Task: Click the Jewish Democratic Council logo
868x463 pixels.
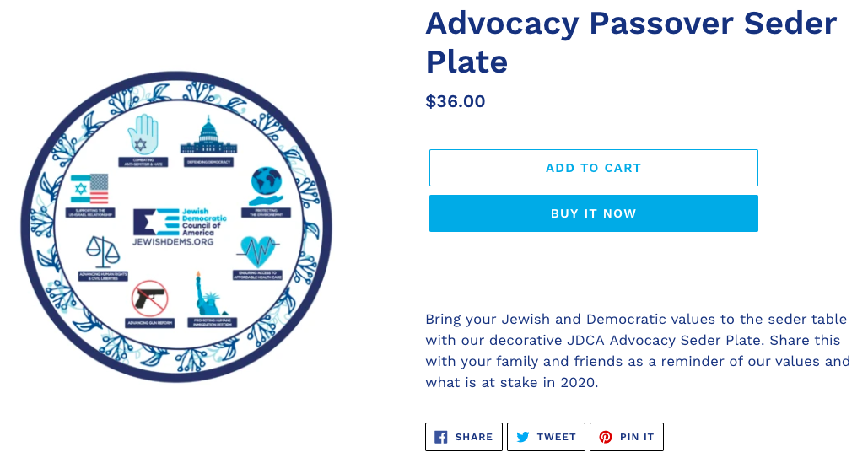Action: pyautogui.click(x=180, y=226)
